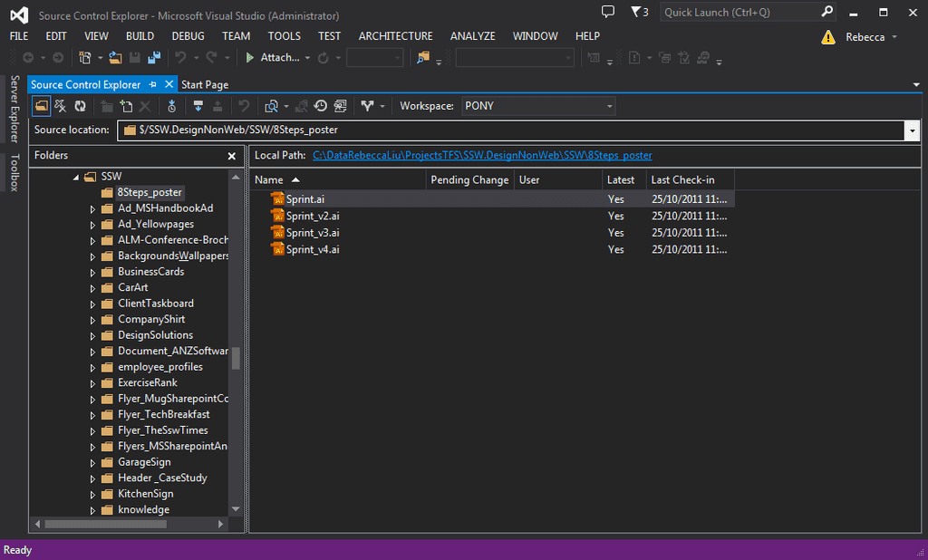Select the Get Latest Version icon
This screenshot has height=560, width=928.
click(x=171, y=106)
